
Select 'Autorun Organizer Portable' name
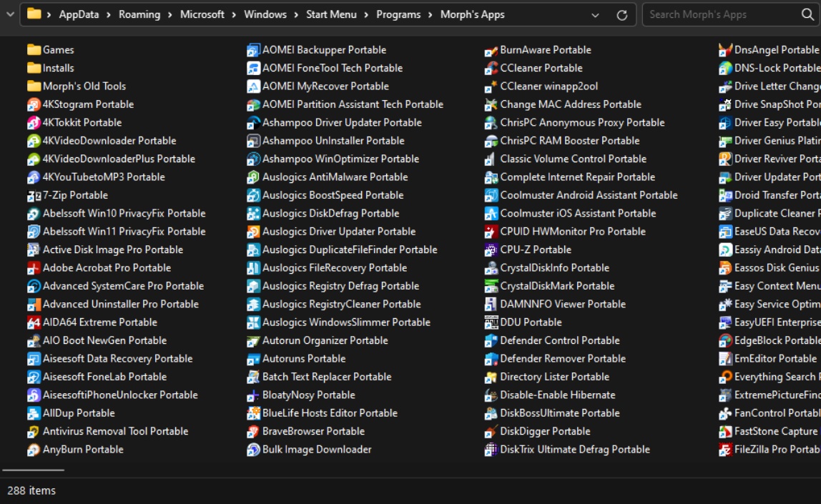click(x=325, y=341)
